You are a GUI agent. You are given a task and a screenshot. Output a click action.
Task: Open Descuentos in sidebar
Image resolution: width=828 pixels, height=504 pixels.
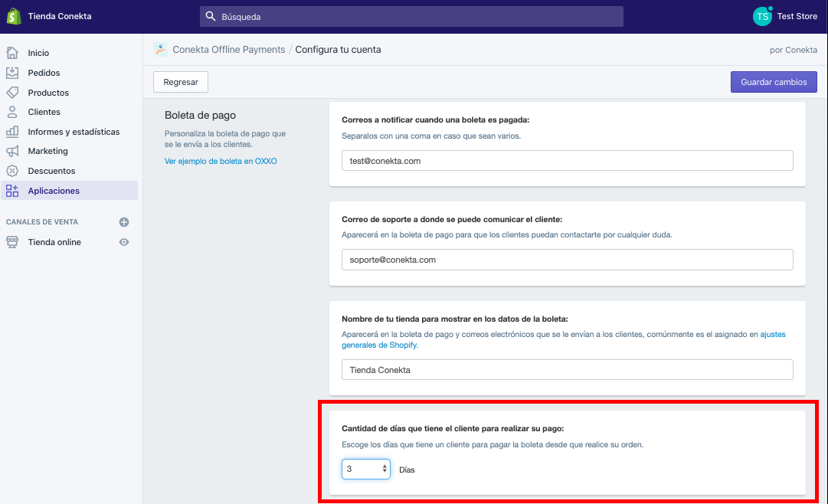pos(52,171)
